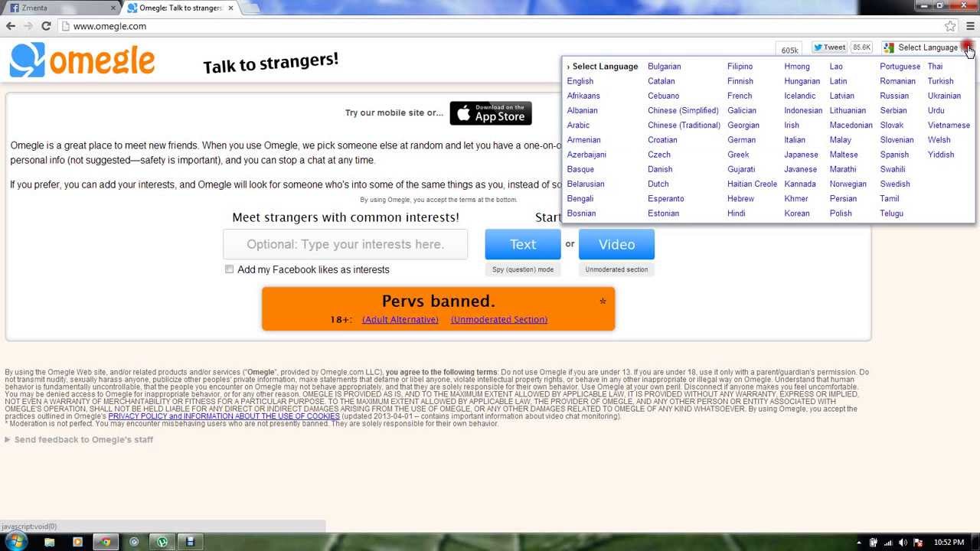Image resolution: width=980 pixels, height=551 pixels.
Task: Pick Portuguese in the language menu
Action: click(900, 67)
